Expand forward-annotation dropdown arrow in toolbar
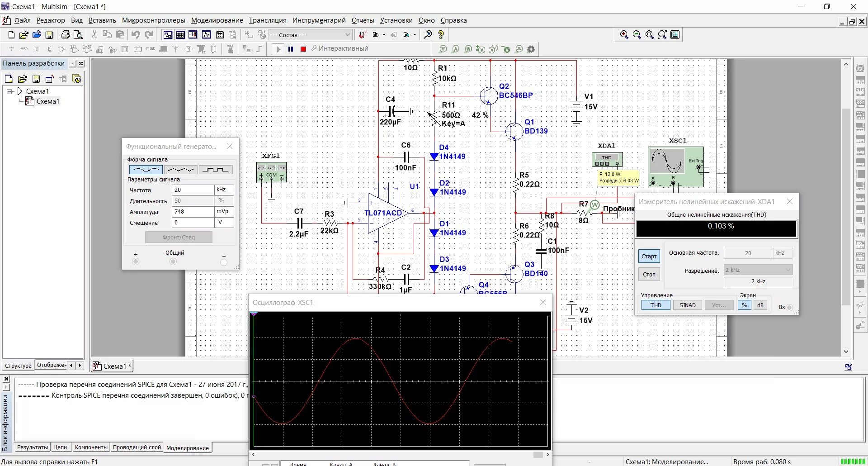 coord(415,35)
